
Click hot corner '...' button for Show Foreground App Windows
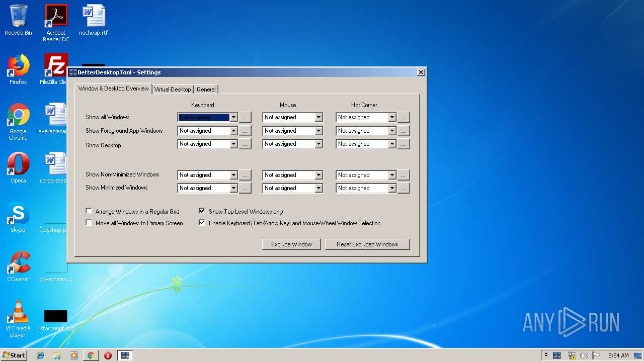[404, 131]
